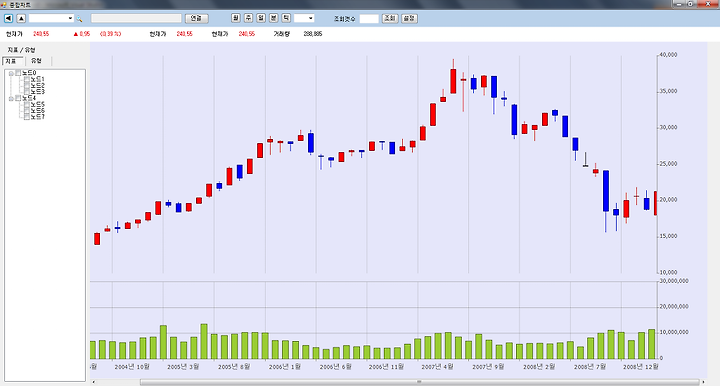Click the 설정 settings button
The width and height of the screenshot is (720, 386).
click(409, 18)
